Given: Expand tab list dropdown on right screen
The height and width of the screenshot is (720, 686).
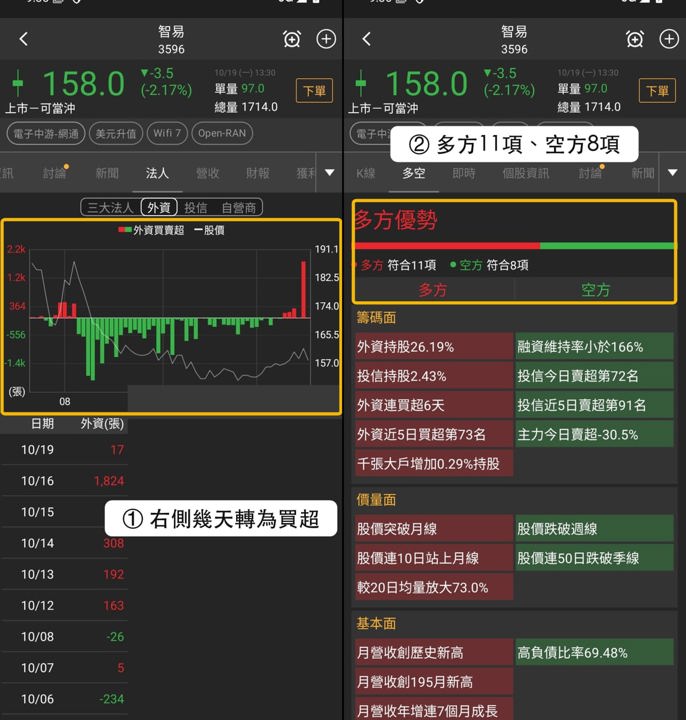Looking at the screenshot, I should (673, 173).
